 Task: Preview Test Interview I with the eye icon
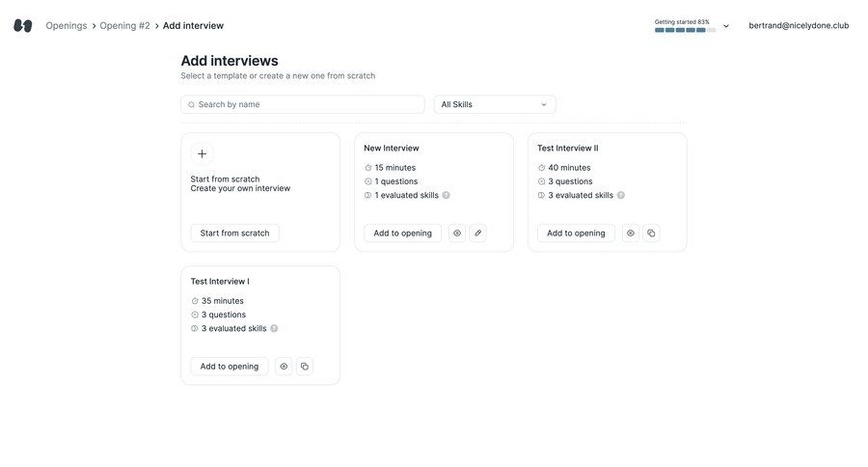coord(284,367)
